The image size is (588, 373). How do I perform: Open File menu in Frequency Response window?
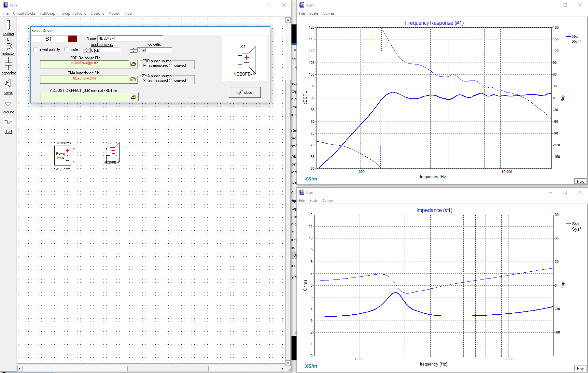tap(302, 13)
